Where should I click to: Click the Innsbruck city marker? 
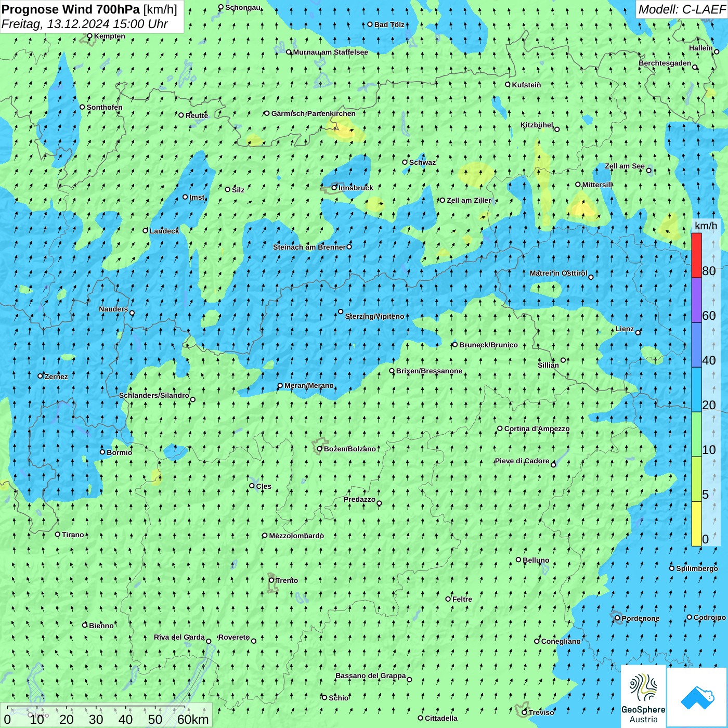[x=334, y=188]
